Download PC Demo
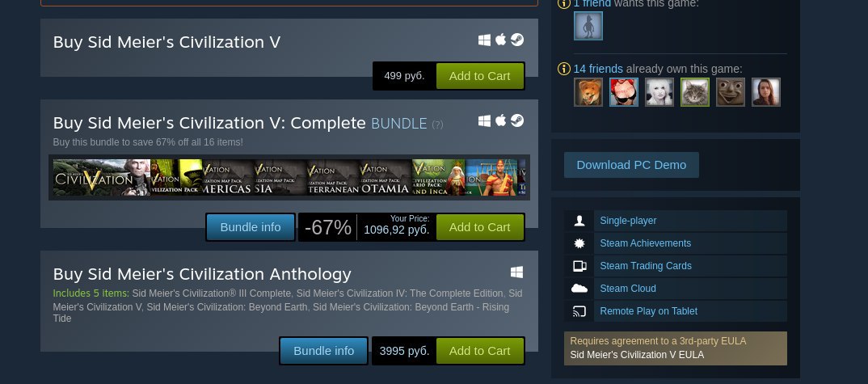The image size is (868, 384). tap(632, 165)
